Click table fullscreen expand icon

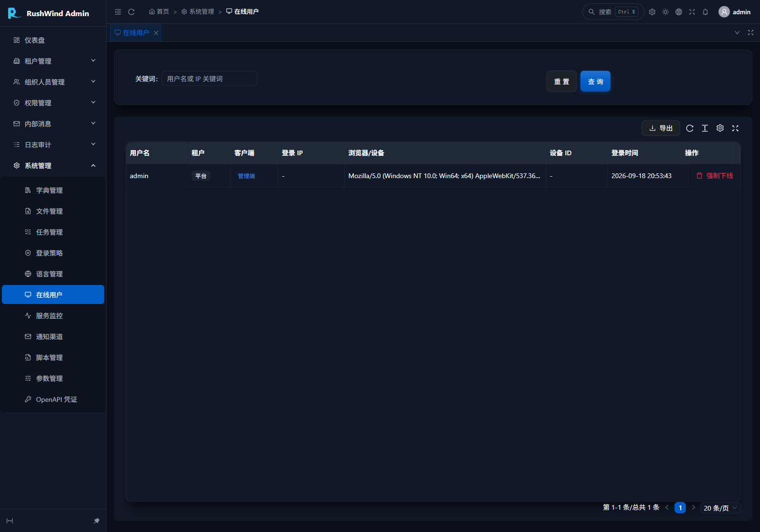click(x=735, y=128)
